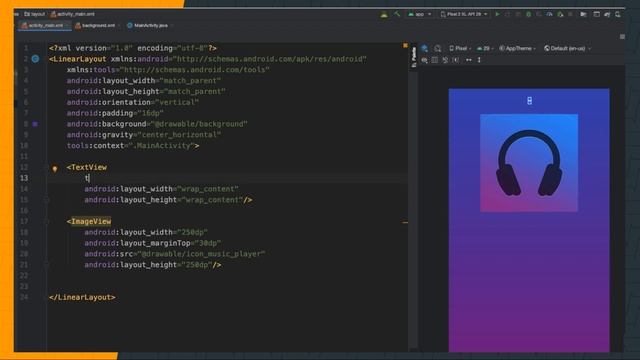The width and height of the screenshot is (640, 360).
Task: Collapse the ImageView fold marker at line 17
Action: (46, 221)
